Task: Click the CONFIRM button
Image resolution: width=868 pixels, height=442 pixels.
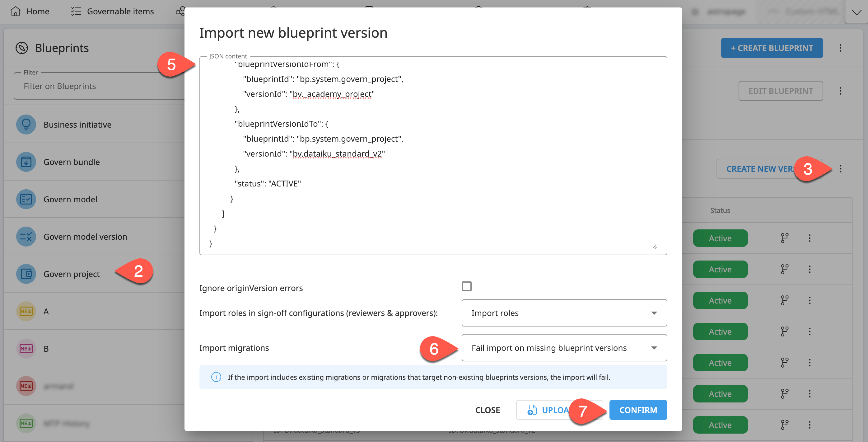Action: tap(638, 410)
